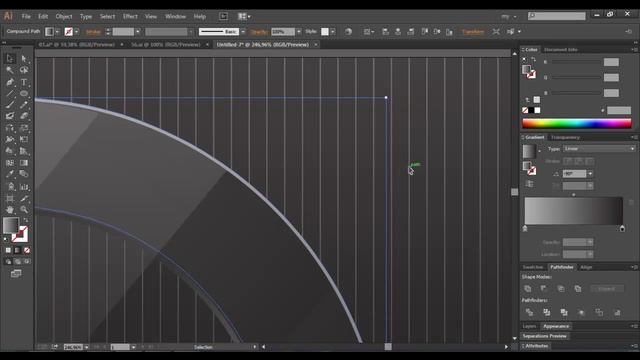The width and height of the screenshot is (640, 360).
Task: Open the File menu
Action: tap(26, 16)
